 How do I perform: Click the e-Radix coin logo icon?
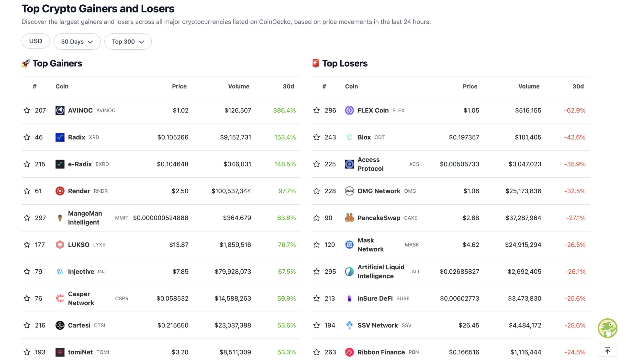tap(60, 164)
